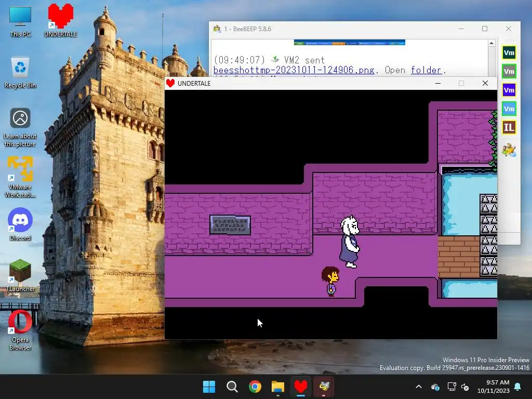Image resolution: width=532 pixels, height=399 pixels.
Task: Minimize the BeeBEEP window
Action: [461, 29]
